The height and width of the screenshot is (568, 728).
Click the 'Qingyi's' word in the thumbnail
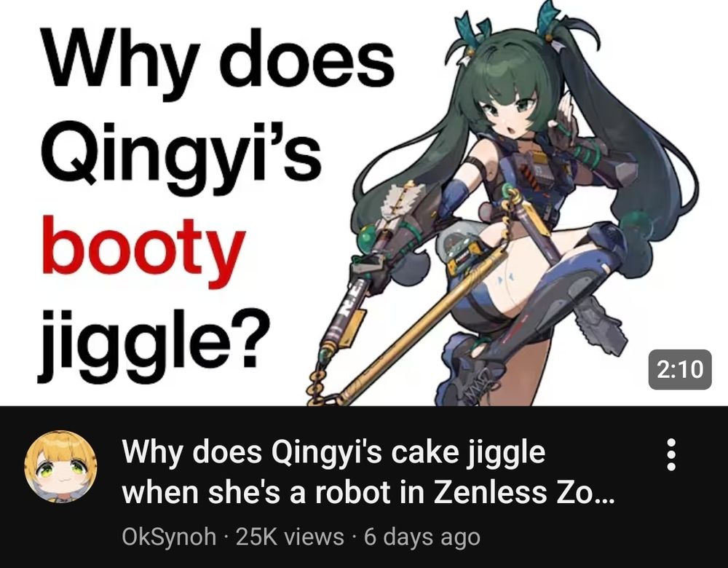pos(181,152)
